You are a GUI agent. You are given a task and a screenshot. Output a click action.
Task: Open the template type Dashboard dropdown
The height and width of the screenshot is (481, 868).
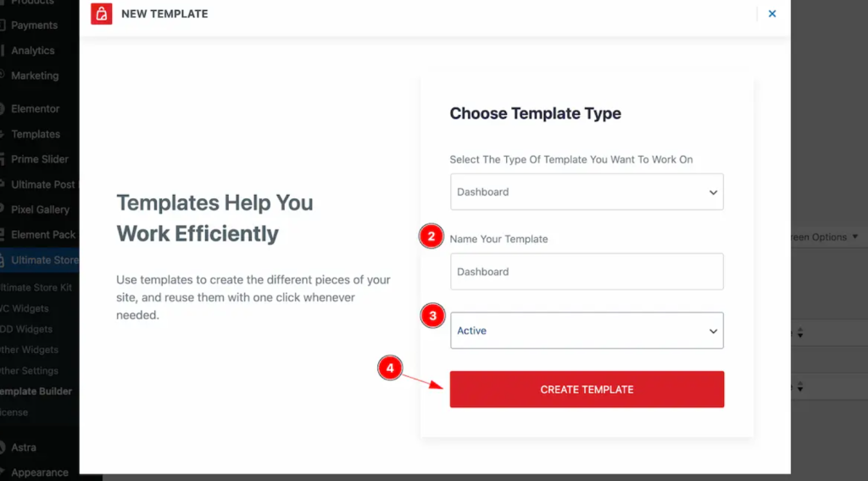[587, 192]
